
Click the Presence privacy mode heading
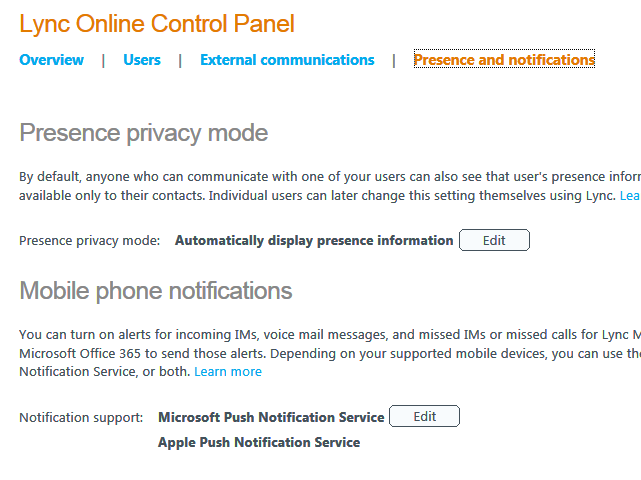(x=144, y=133)
